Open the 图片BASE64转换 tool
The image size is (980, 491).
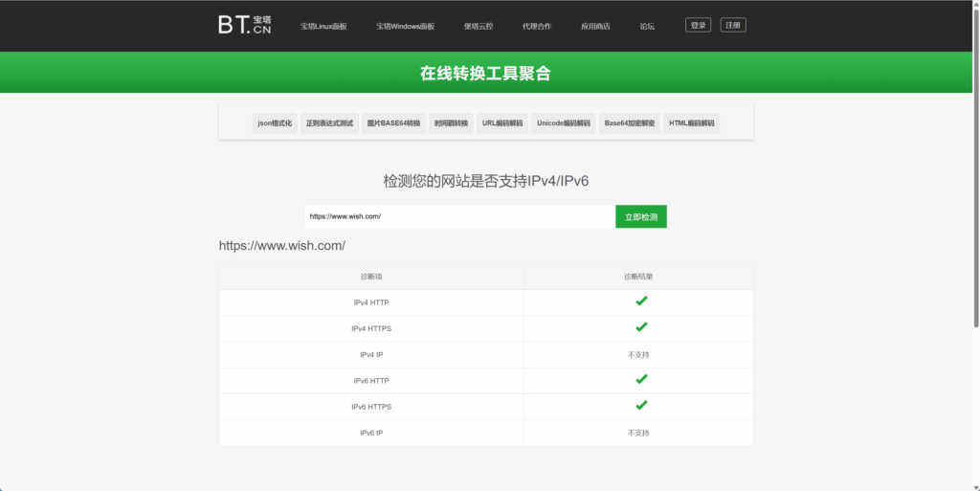(393, 123)
